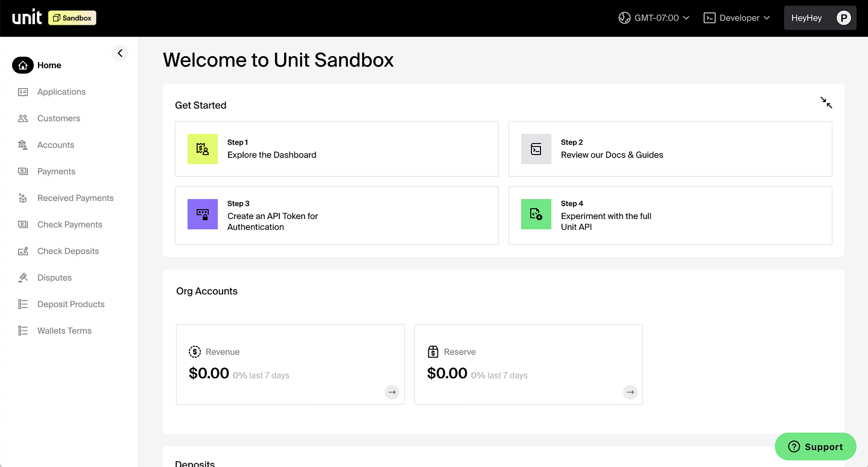Image resolution: width=868 pixels, height=467 pixels.
Task: Select Wallets Terms in sidebar
Action: 65,331
